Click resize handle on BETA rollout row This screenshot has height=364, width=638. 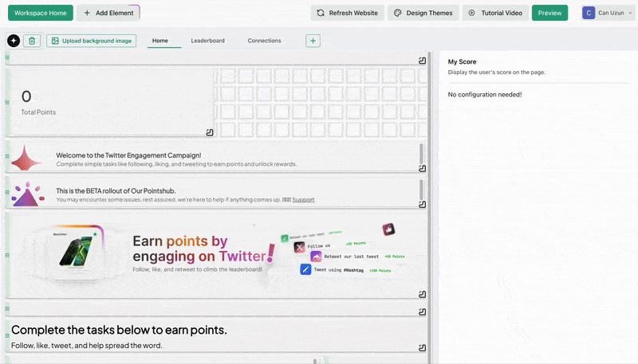click(423, 204)
